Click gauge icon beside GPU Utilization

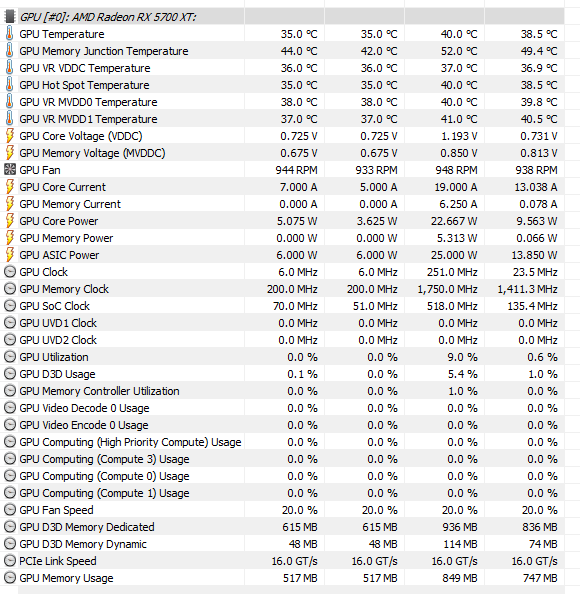click(9, 357)
